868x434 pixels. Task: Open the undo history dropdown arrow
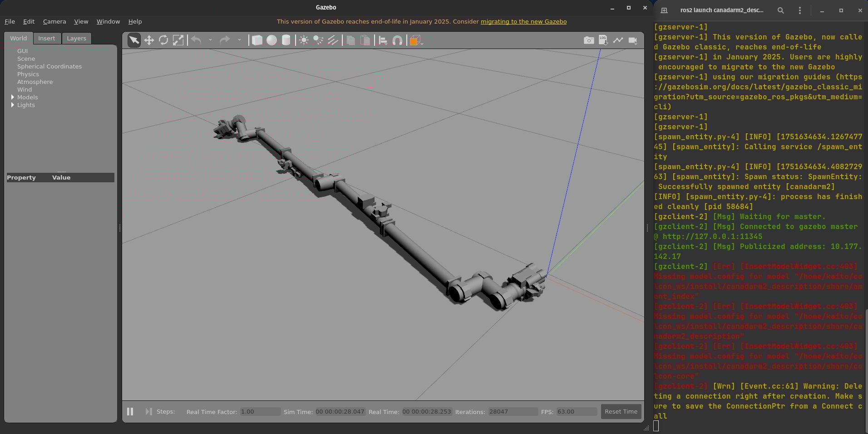pyautogui.click(x=210, y=40)
